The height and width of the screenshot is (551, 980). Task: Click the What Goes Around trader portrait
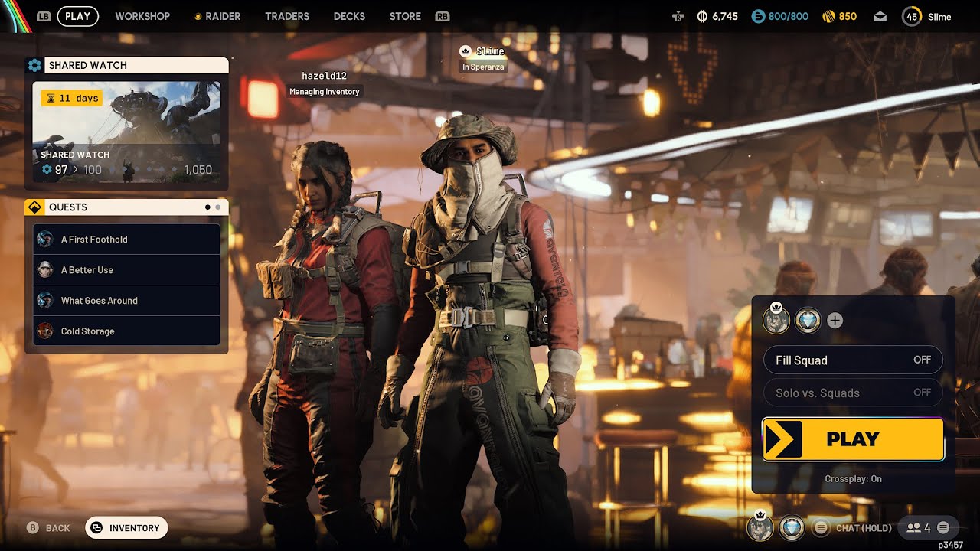(x=44, y=300)
